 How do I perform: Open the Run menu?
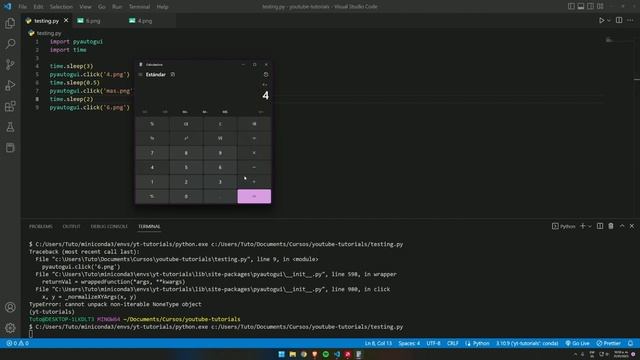pos(117,7)
